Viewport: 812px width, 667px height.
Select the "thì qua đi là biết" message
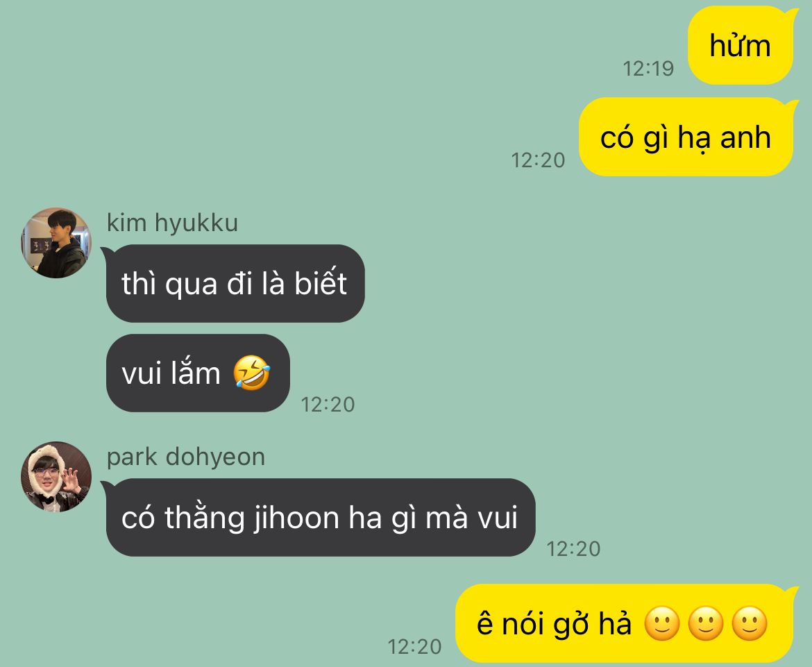[235, 283]
